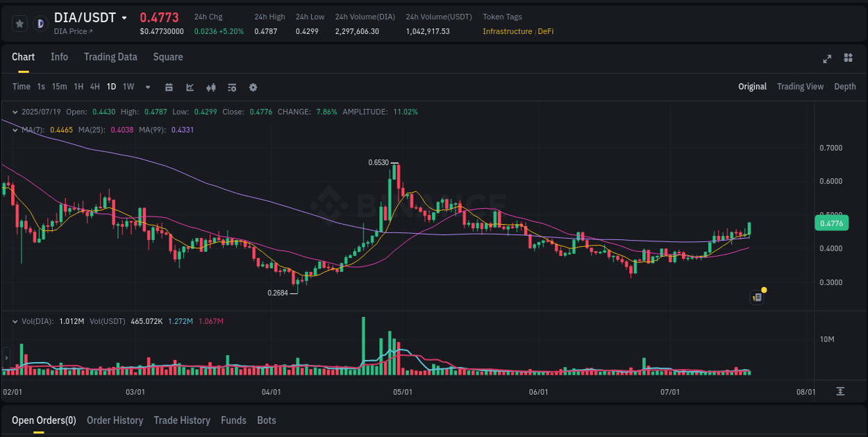Expand chart to fullscreen with arrows icon
This screenshot has height=437, width=868.
pos(826,59)
